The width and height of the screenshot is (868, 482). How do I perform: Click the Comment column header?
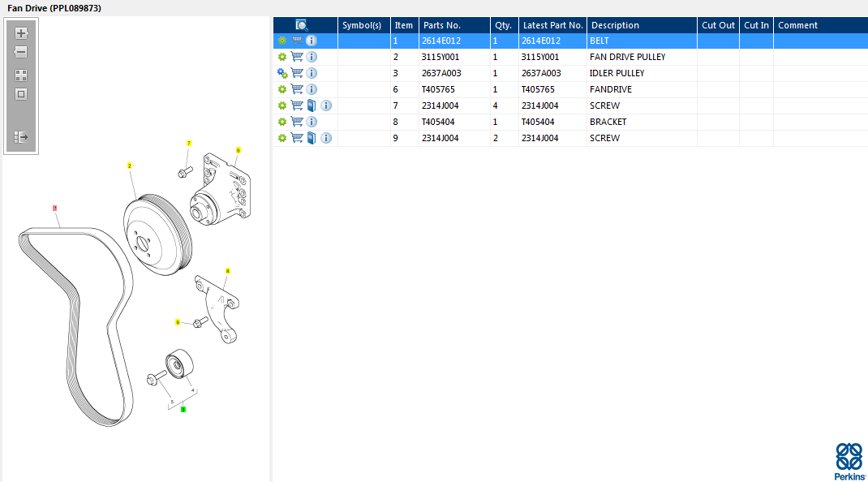tap(820, 25)
